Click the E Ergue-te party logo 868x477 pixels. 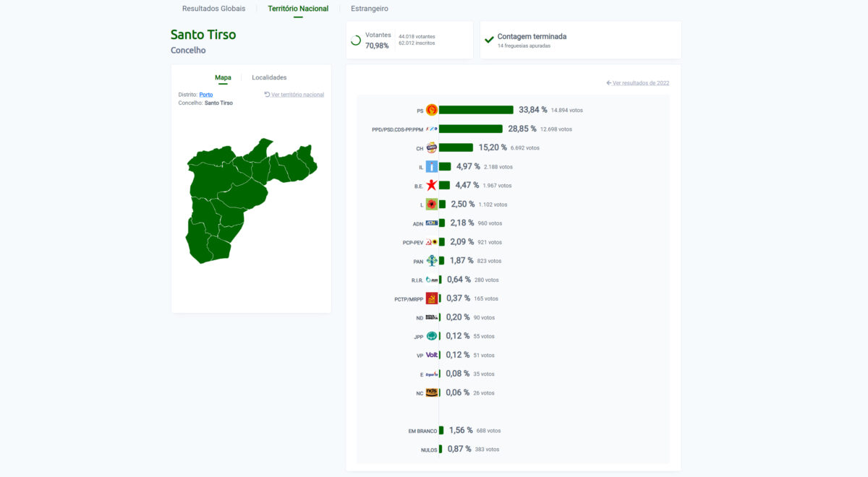(432, 374)
